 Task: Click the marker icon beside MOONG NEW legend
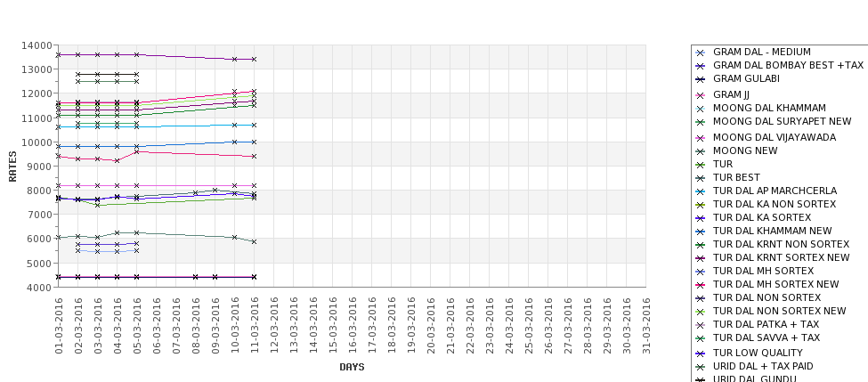(x=701, y=151)
